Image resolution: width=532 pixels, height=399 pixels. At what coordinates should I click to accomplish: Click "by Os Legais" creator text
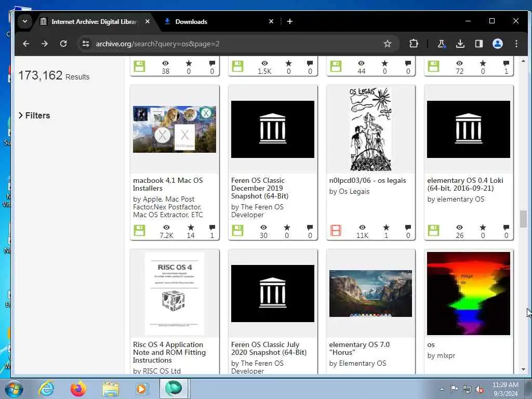pyautogui.click(x=349, y=191)
